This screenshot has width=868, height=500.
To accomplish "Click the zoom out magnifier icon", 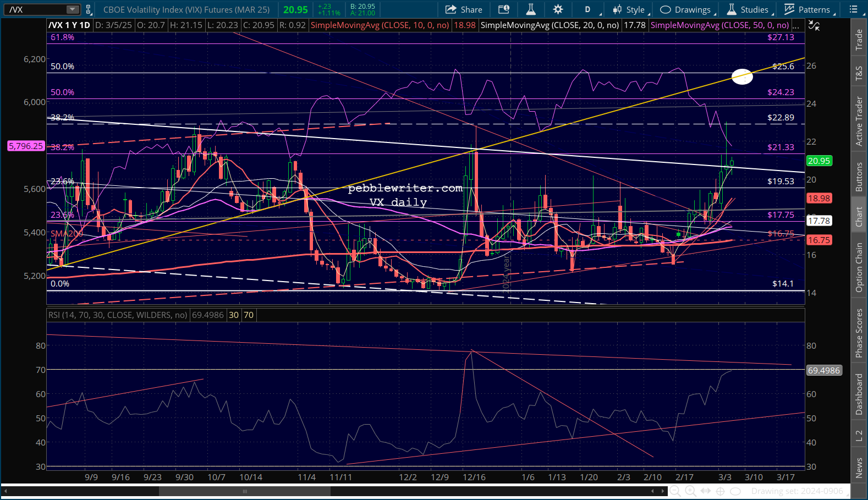I will pos(675,491).
